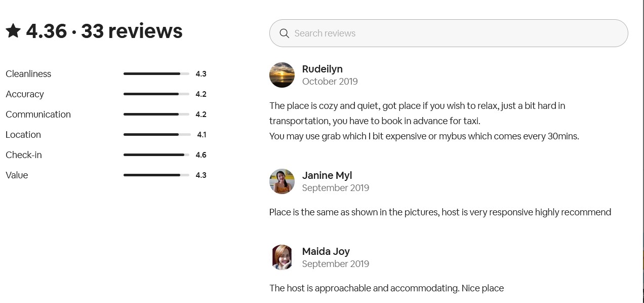Click the Location rating bar
Viewport: 644px width, 303px height.
pos(156,135)
